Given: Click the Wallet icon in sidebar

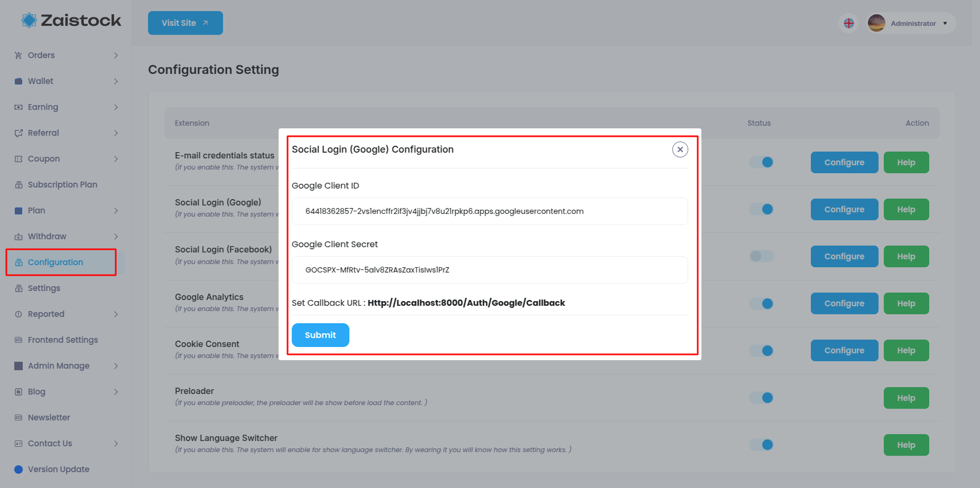Looking at the screenshot, I should click(19, 81).
